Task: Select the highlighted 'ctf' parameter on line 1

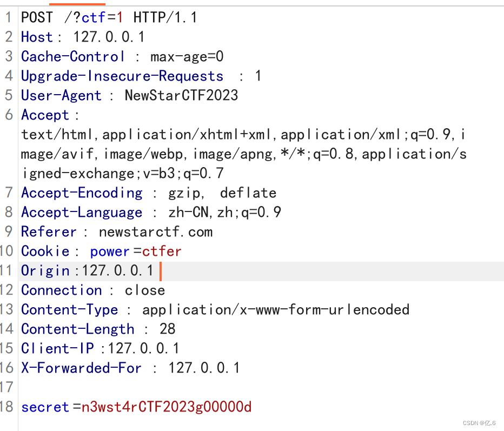Action: [x=93, y=17]
